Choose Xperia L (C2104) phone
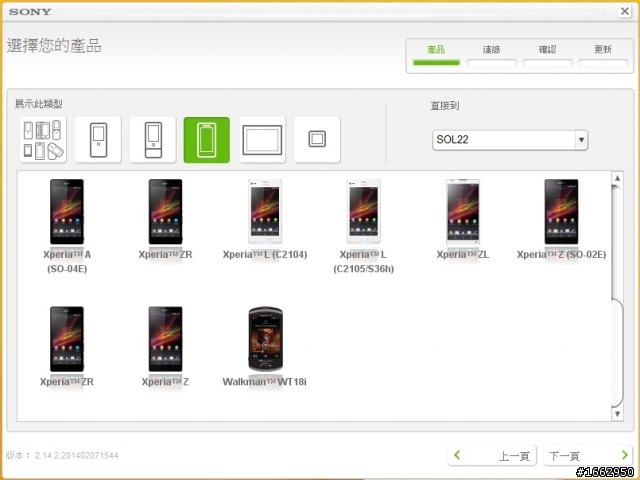This screenshot has height=480, width=640. tap(265, 219)
